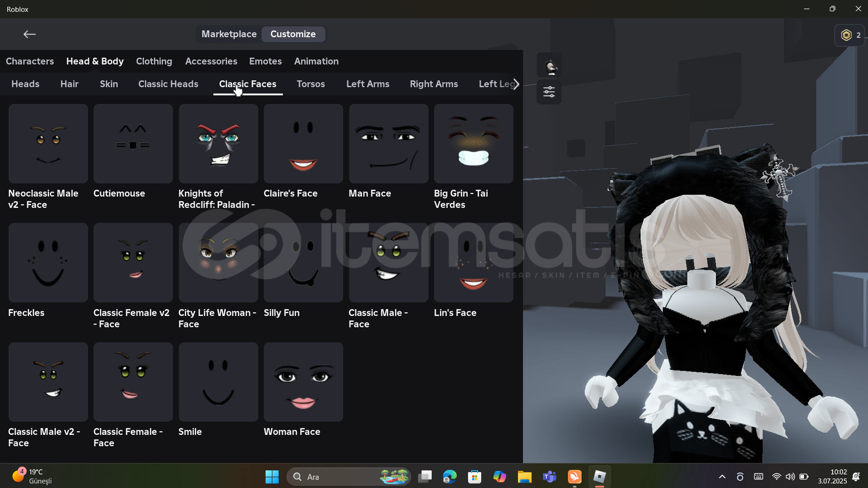
Task: Equip the Classic Female face thumbnail
Action: coord(133,382)
